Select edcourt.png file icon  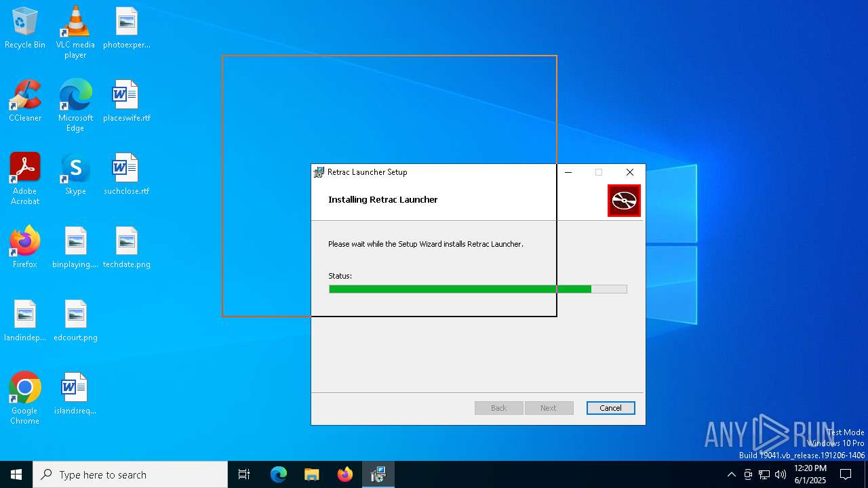(75, 321)
